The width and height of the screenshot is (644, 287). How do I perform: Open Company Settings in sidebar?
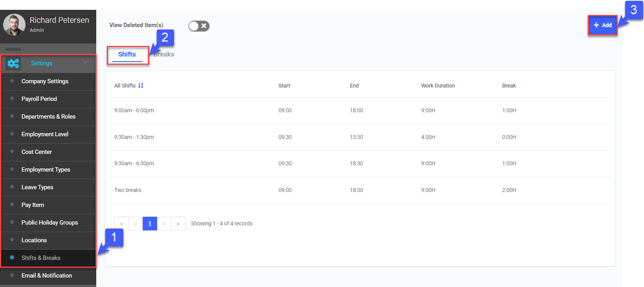click(x=45, y=81)
